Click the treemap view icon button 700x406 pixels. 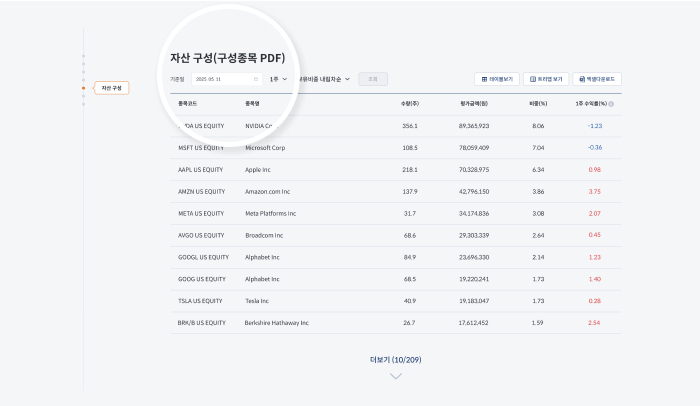[x=546, y=79]
